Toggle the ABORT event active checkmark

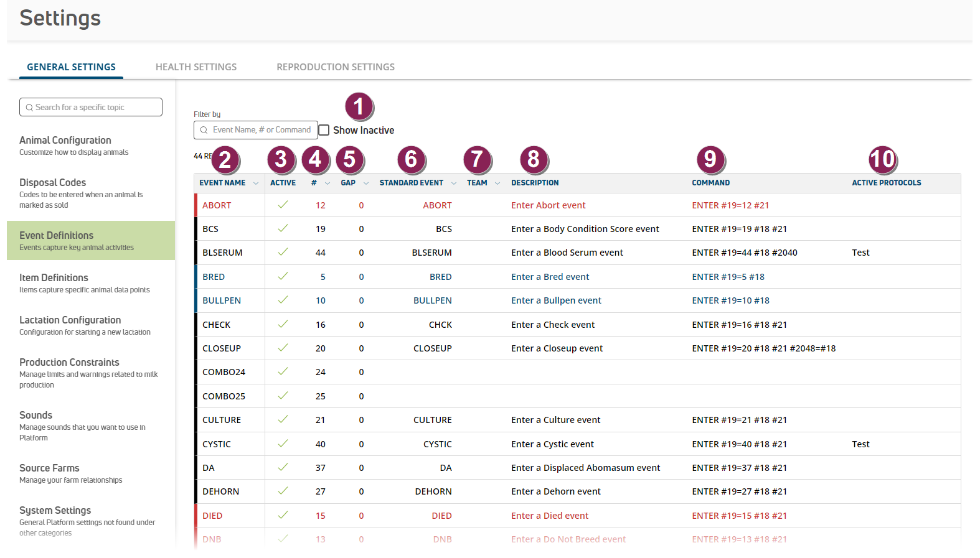[x=283, y=205]
